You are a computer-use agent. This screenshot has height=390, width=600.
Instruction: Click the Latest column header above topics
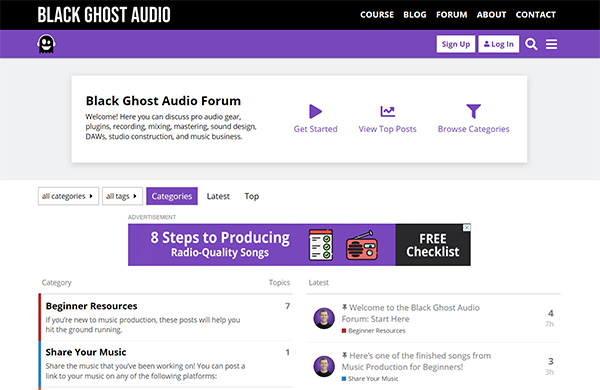click(x=318, y=282)
